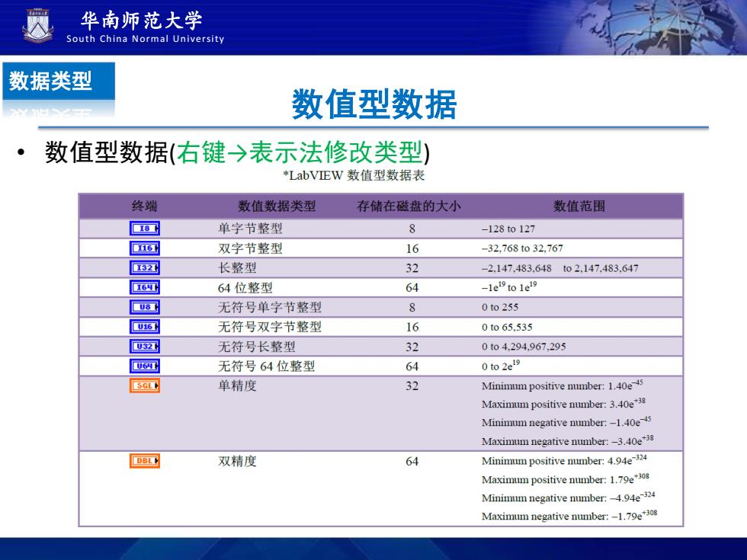Click the I32 terminal icon
The width and height of the screenshot is (747, 560).
[x=145, y=267]
